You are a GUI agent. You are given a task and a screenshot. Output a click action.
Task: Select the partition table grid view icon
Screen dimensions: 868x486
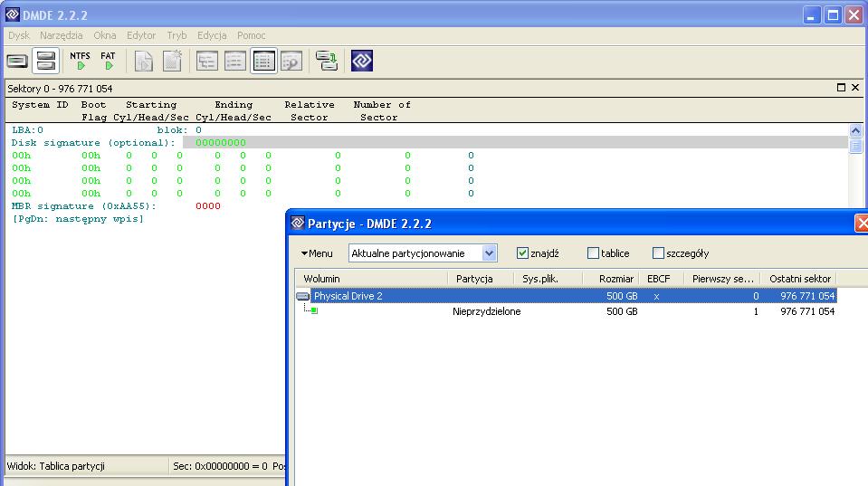click(x=263, y=61)
